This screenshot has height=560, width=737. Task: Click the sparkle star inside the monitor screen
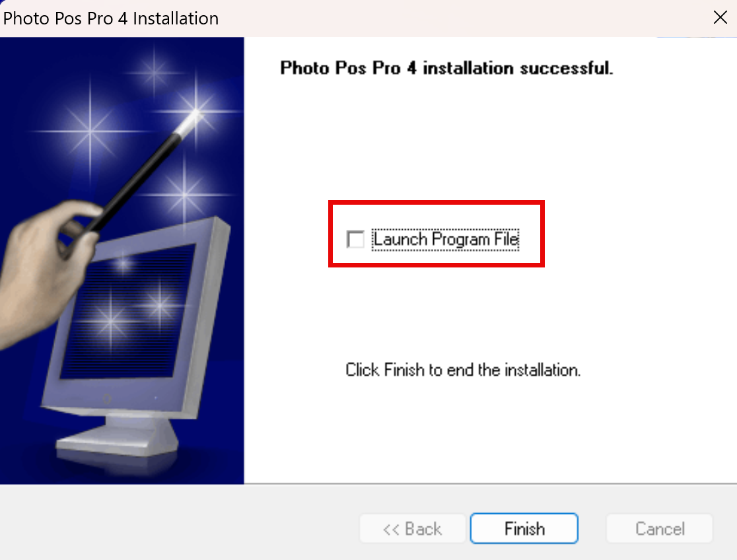click(x=111, y=322)
